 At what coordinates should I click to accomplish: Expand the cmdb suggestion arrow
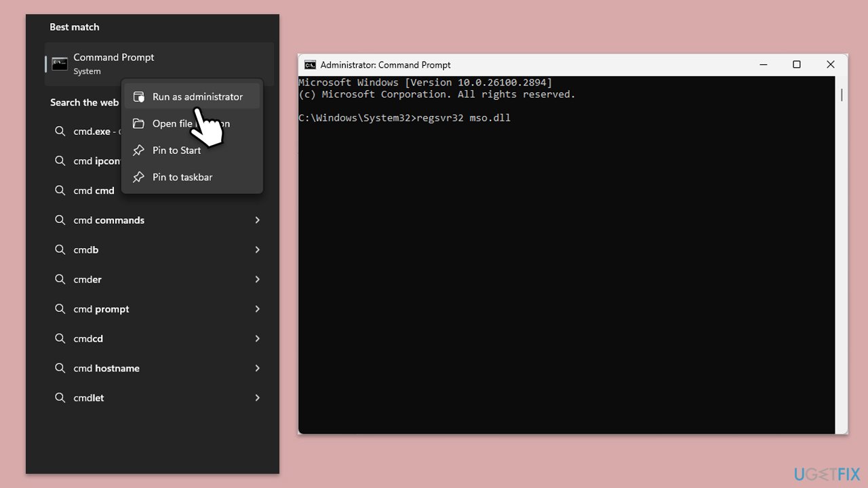coord(257,249)
